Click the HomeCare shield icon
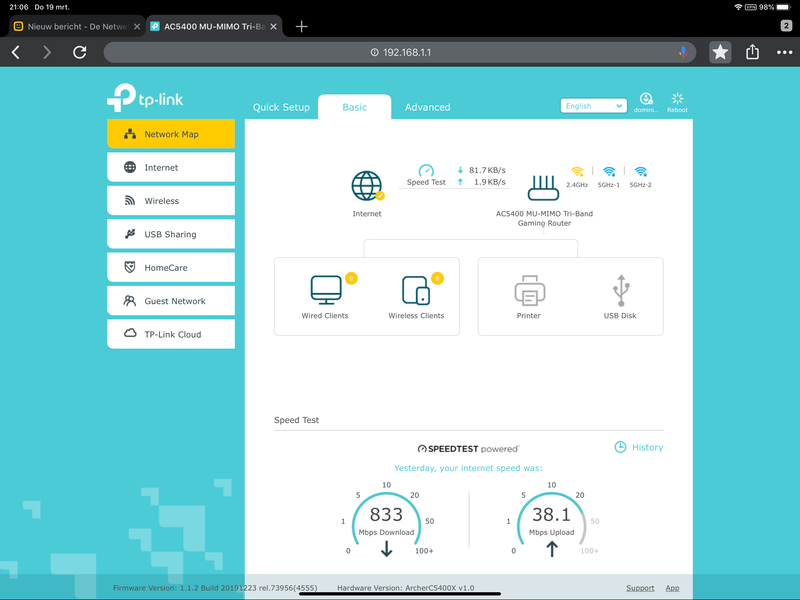Viewport: 800px width, 600px height. 130,267
